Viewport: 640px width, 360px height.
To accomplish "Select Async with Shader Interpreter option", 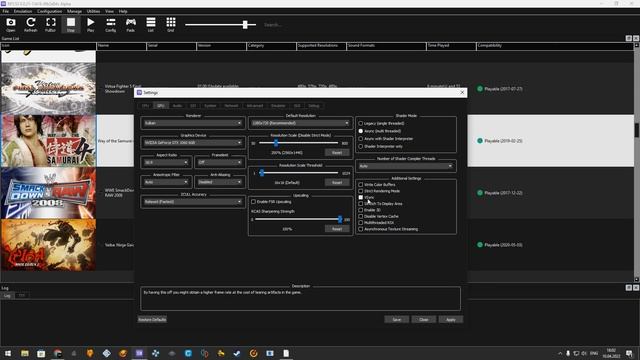I will click(x=360, y=139).
